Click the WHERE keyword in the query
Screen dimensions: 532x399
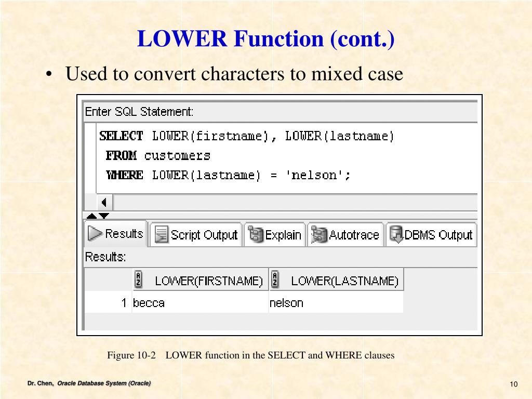pos(125,175)
